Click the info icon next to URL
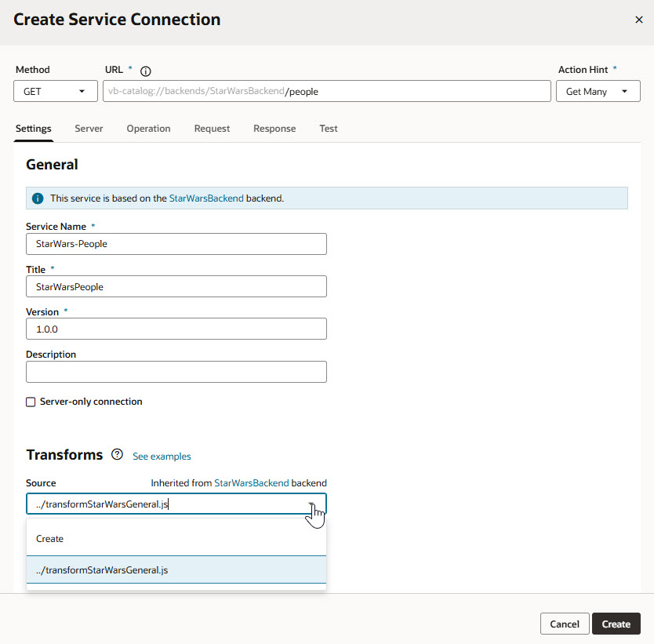The image size is (654, 644). click(x=146, y=70)
